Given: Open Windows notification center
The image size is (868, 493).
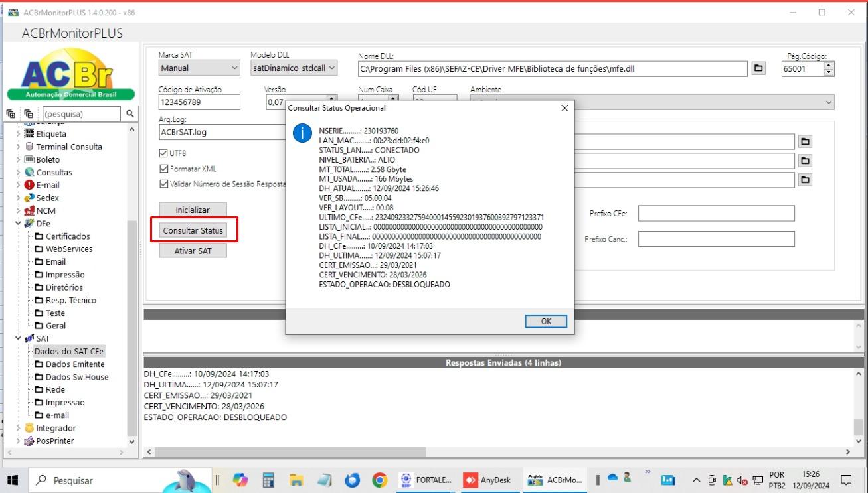Looking at the screenshot, I should [x=846, y=480].
